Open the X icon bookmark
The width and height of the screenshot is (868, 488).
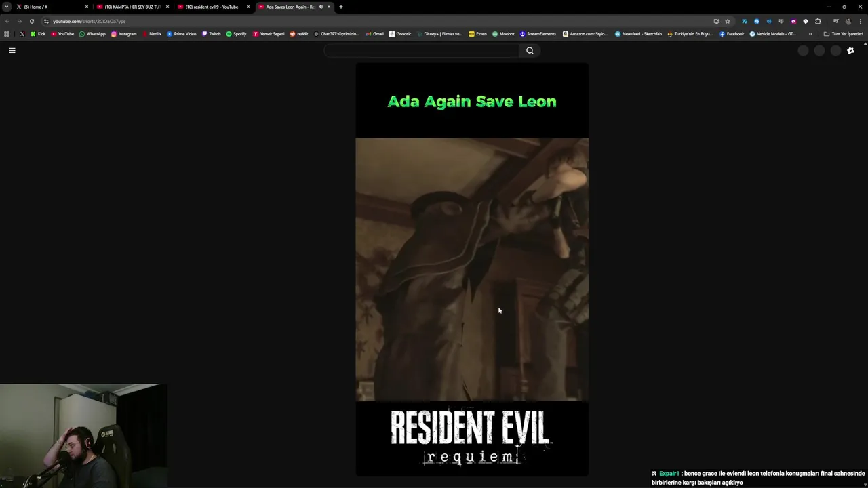click(22, 33)
